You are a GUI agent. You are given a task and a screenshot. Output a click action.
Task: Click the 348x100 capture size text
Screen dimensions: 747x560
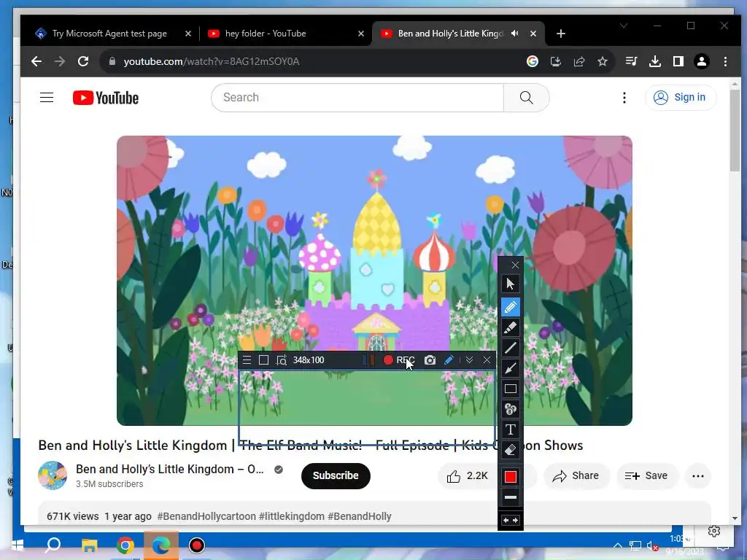point(309,360)
